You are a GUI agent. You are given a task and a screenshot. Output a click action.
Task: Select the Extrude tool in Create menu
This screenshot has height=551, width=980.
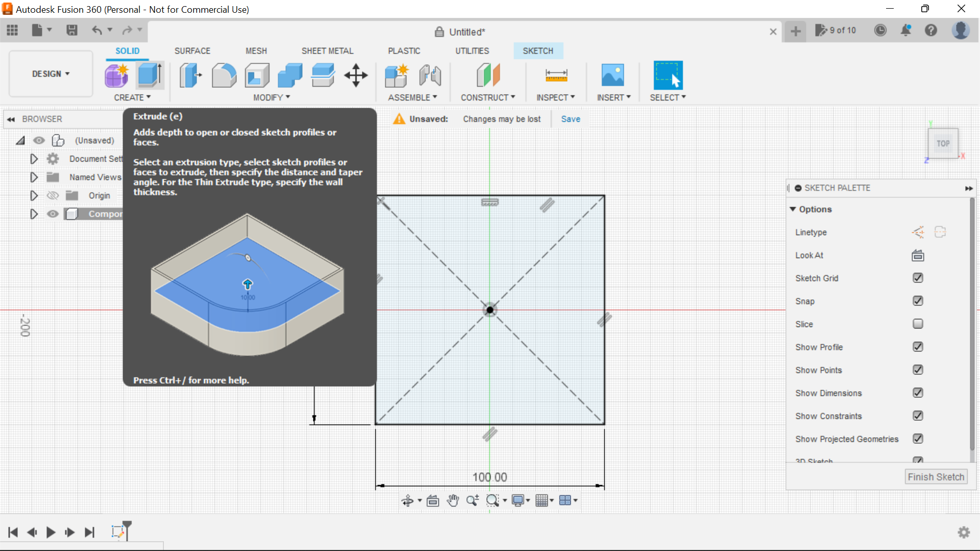pyautogui.click(x=150, y=74)
